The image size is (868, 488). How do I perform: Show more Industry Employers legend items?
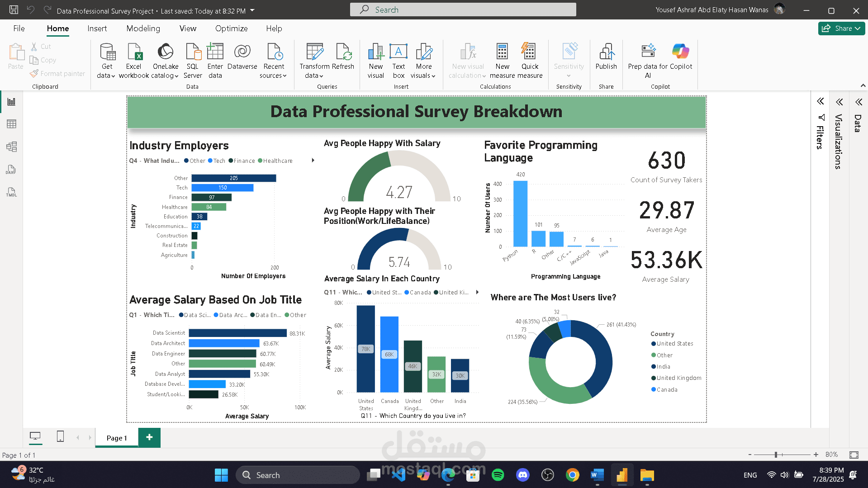313,161
